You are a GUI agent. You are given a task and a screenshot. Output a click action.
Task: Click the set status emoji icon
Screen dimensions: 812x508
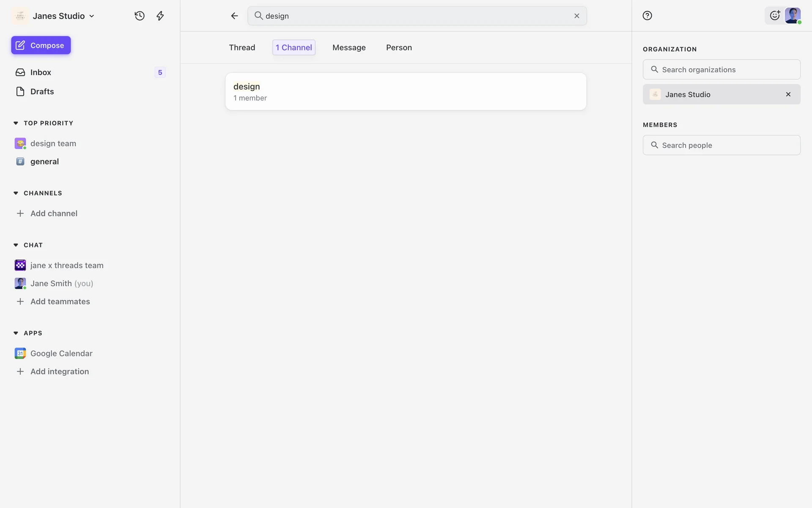click(774, 16)
